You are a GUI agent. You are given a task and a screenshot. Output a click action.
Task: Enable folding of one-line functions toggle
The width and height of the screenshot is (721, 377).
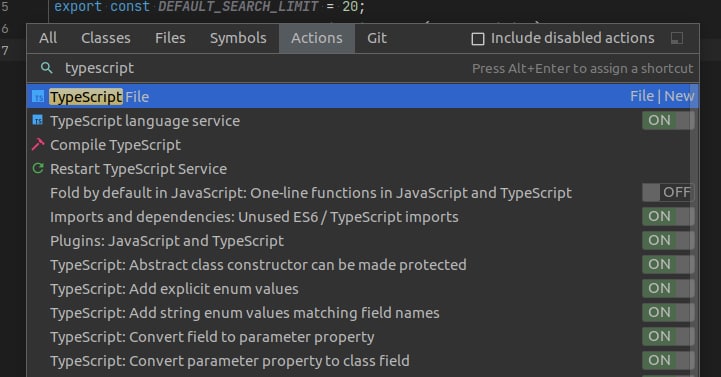(x=668, y=193)
